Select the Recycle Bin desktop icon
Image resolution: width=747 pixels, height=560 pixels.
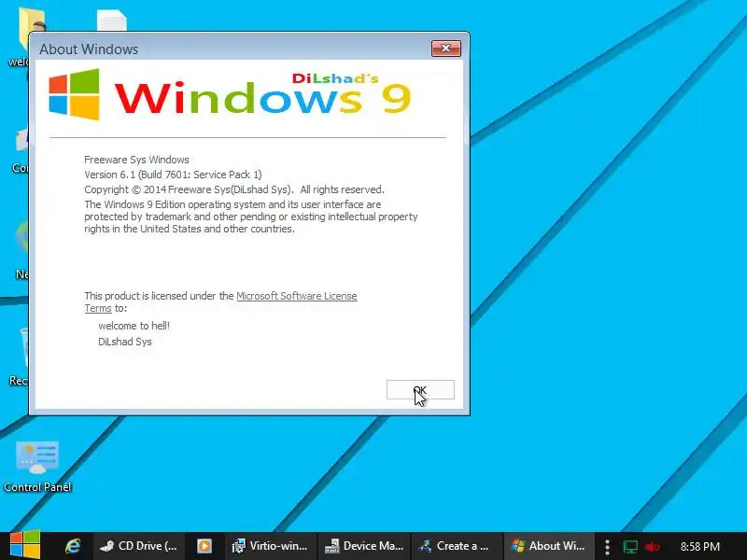coord(18,357)
